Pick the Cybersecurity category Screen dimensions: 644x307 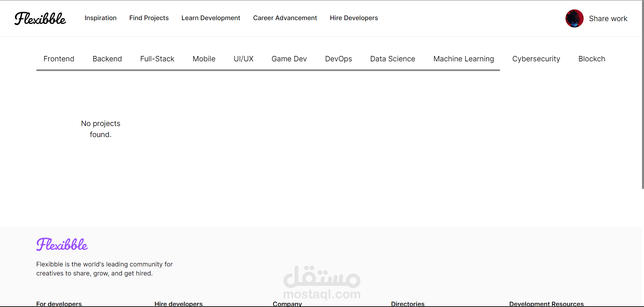pos(536,59)
